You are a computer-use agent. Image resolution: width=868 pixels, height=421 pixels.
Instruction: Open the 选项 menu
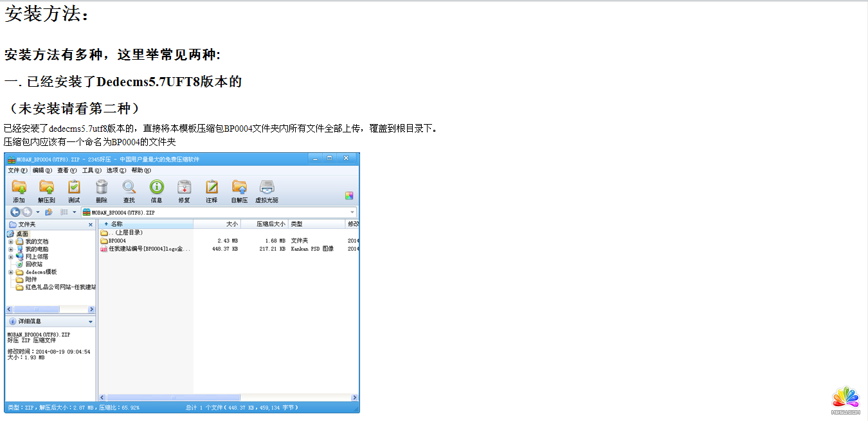pos(113,170)
